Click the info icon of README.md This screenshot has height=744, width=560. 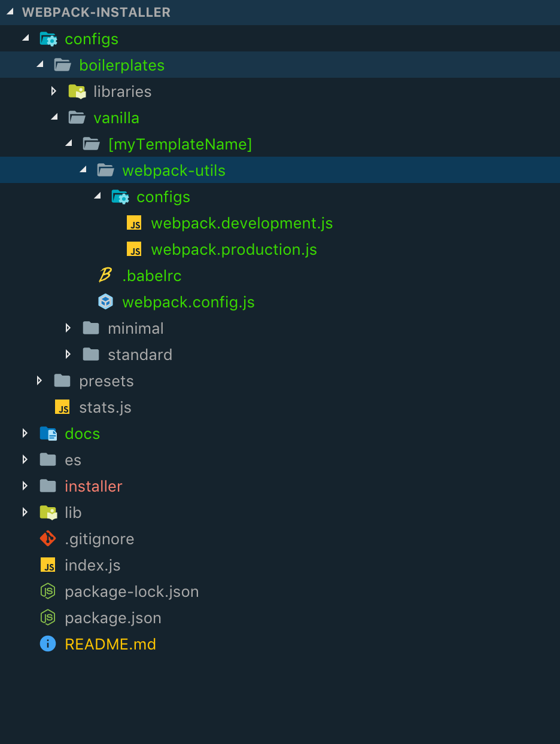pos(48,644)
